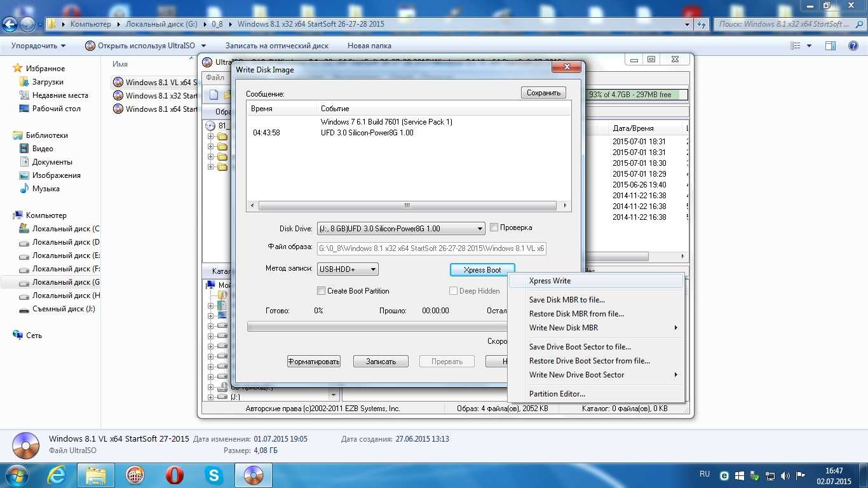This screenshot has width=868, height=488.
Task: Click Explorer forward navigation arrow
Action: [28, 25]
